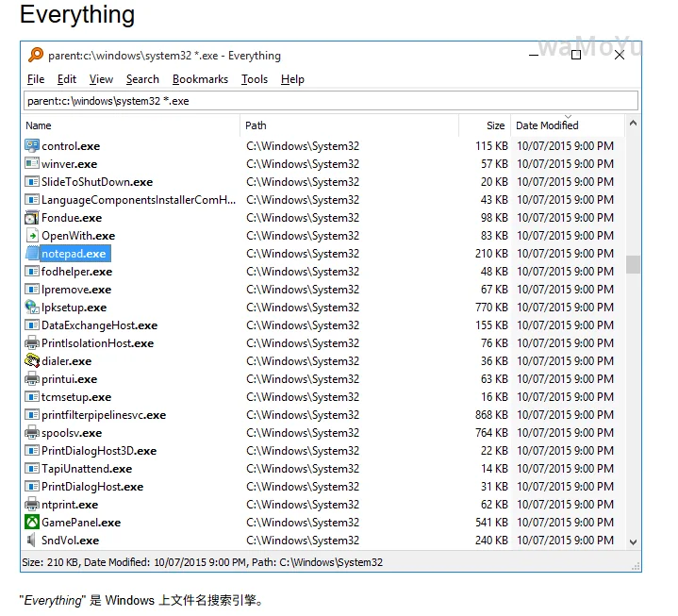The image size is (678, 616).
Task: Select the SlideToShutDown.exe file name
Action: coord(97,182)
